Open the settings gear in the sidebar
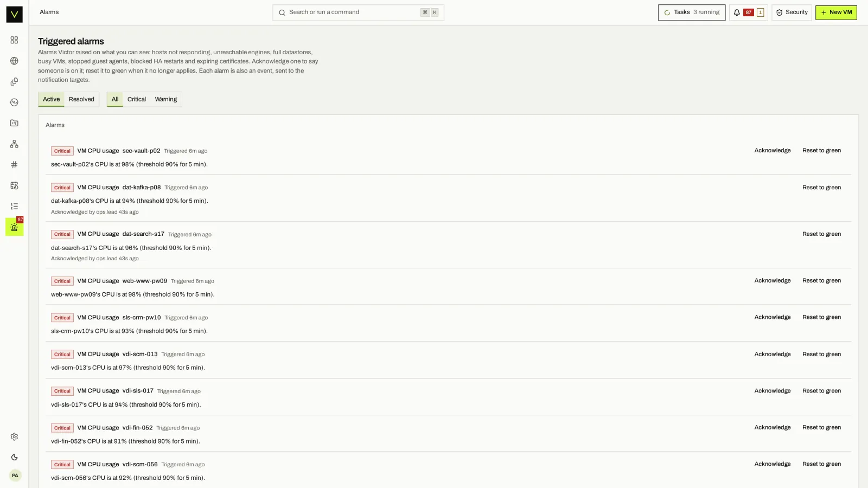 click(x=14, y=437)
